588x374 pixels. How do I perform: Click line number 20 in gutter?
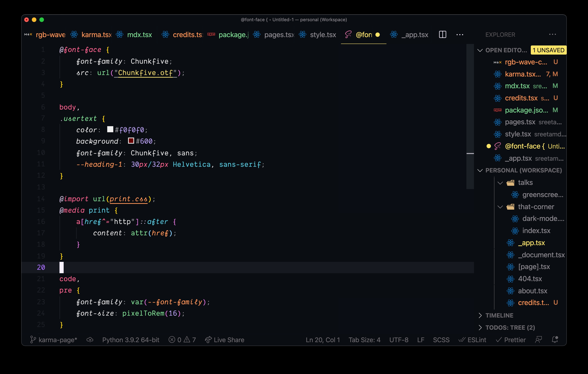(x=41, y=267)
